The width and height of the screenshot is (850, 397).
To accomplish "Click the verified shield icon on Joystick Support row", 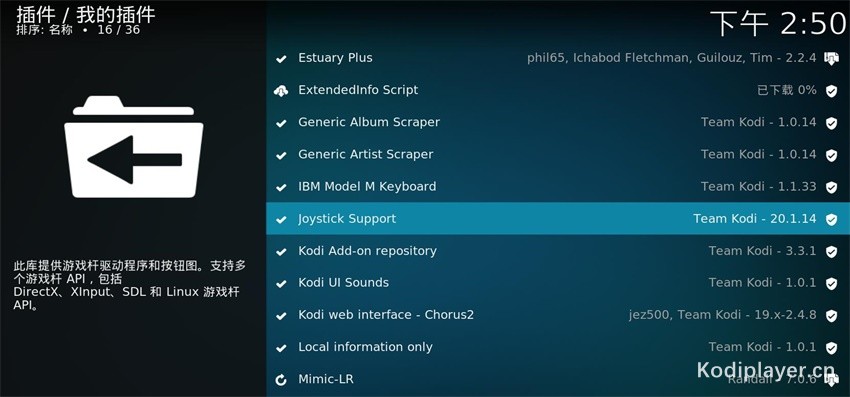I will 831,219.
